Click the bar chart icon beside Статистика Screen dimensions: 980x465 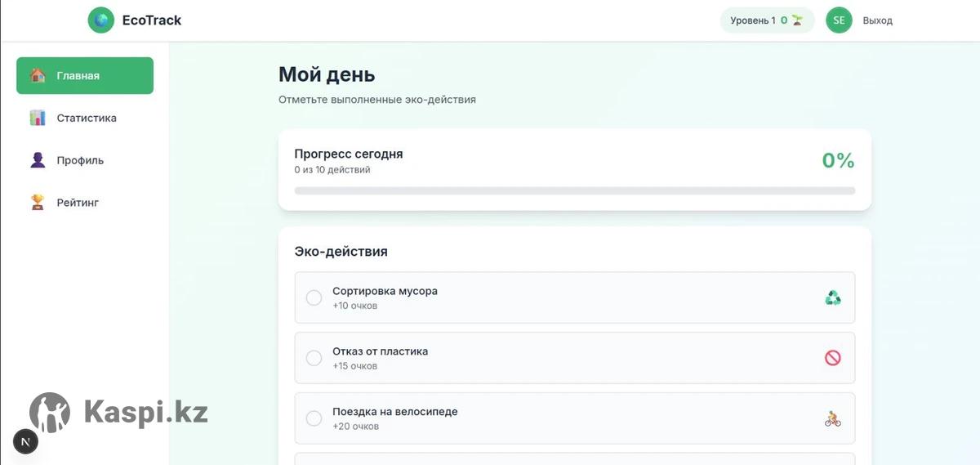click(38, 118)
